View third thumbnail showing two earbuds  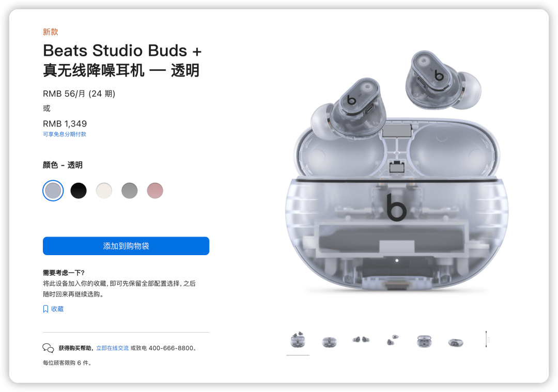pyautogui.click(x=361, y=340)
